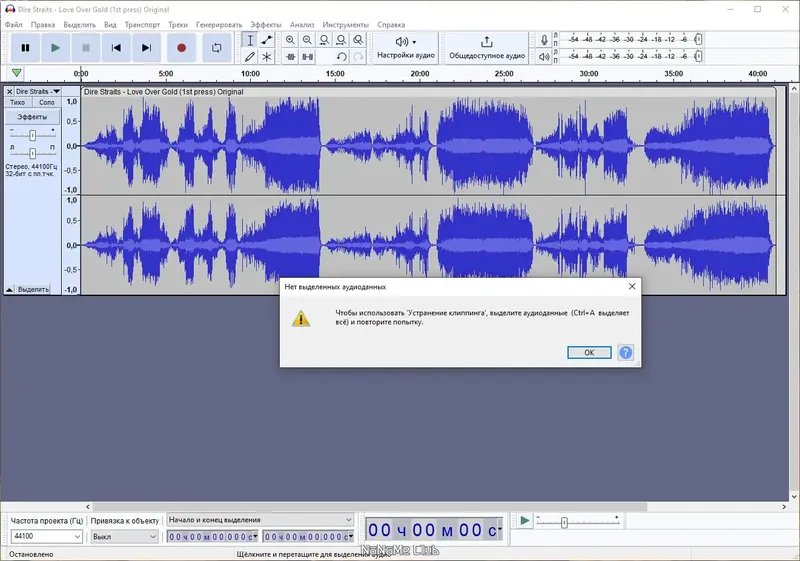The image size is (800, 561).
Task: Click the speaker playback meter icon
Action: (544, 57)
